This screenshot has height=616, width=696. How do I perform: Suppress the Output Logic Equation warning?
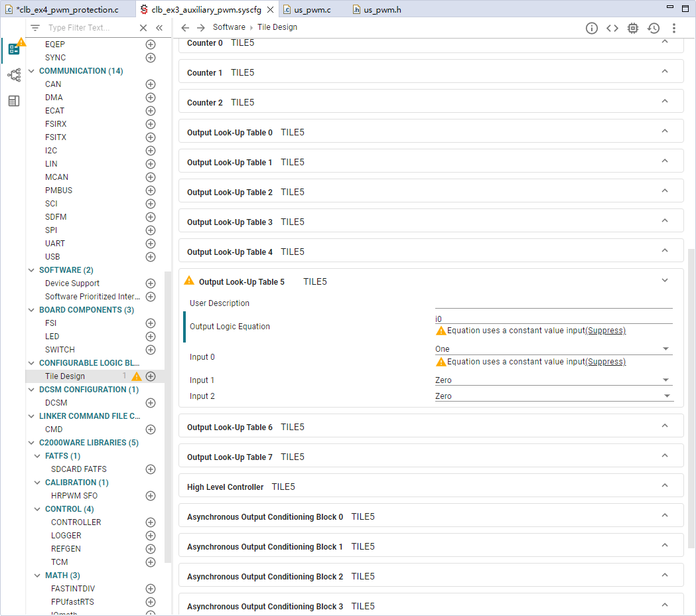pos(606,331)
